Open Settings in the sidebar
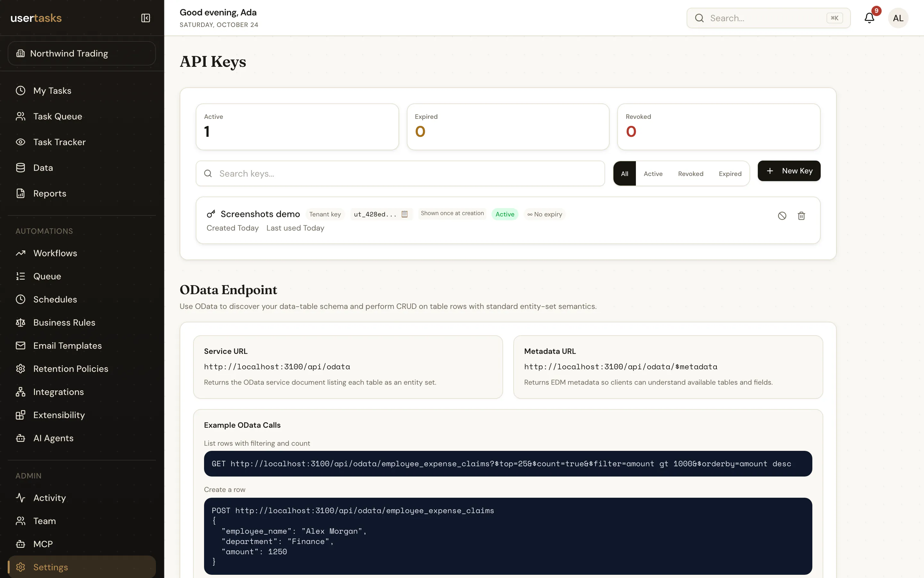 click(82, 567)
